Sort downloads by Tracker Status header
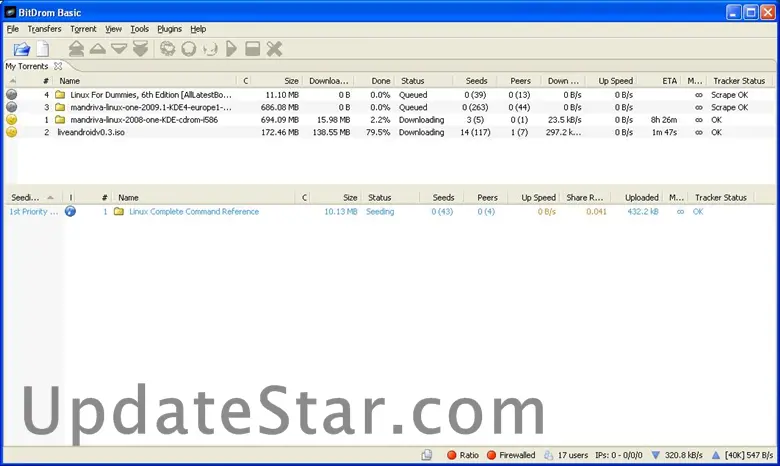 (x=739, y=81)
